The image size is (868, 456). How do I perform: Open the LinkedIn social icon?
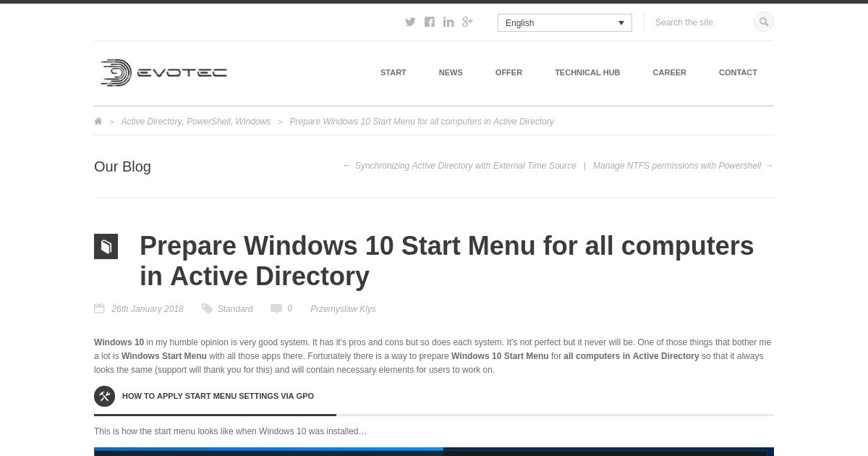tap(448, 22)
